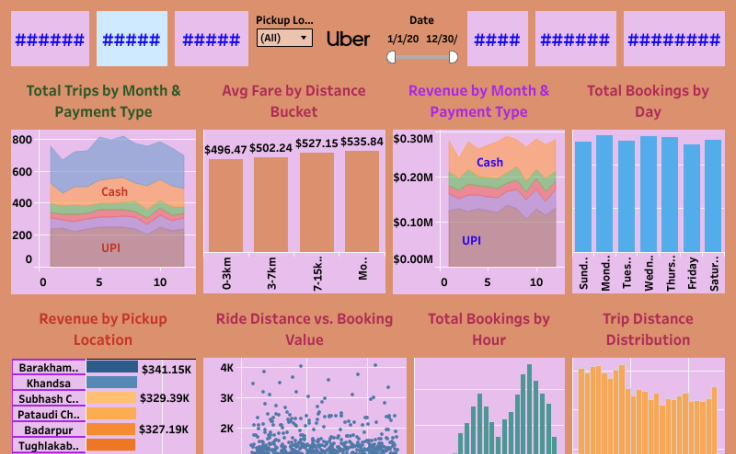Viewport: 736px width, 454px height.
Task: Select the light blue highlighted KPI card
Action: pyautogui.click(x=132, y=39)
